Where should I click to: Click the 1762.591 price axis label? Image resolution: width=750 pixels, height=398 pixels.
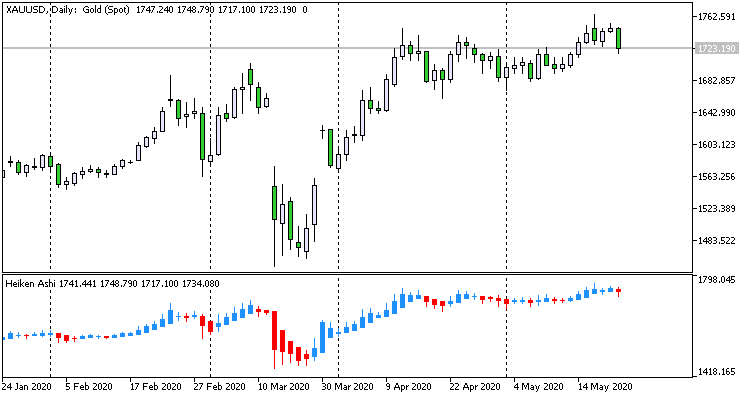[716, 17]
